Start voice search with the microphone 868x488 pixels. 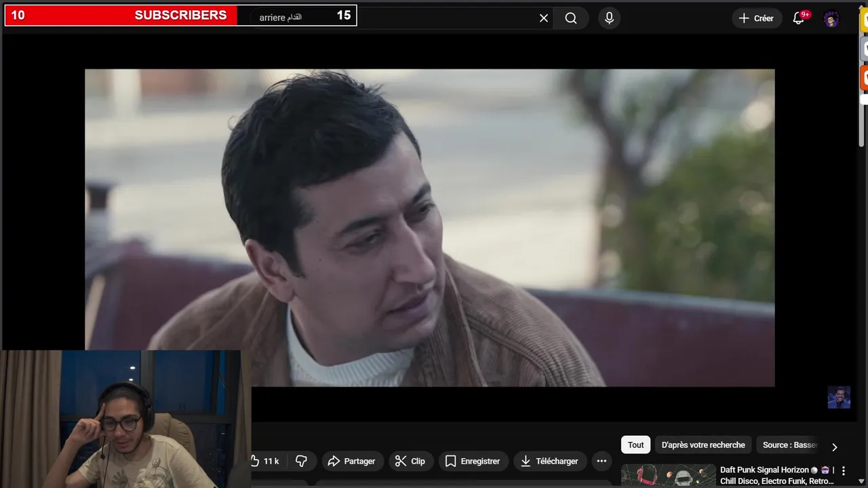pyautogui.click(x=609, y=18)
